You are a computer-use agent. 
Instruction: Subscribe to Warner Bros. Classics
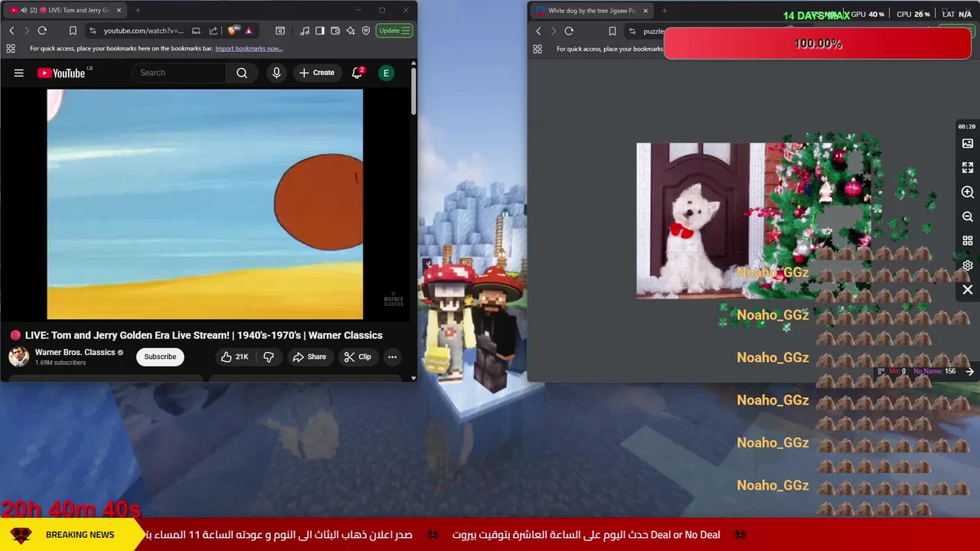[160, 357]
